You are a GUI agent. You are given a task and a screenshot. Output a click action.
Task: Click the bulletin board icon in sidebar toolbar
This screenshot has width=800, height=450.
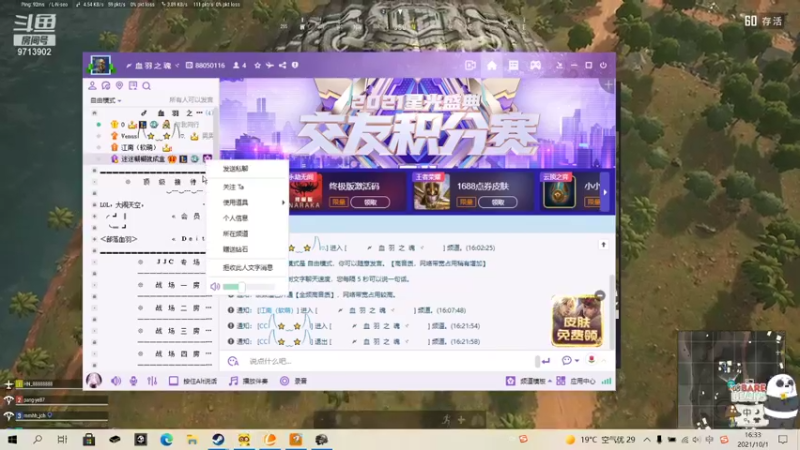pyautogui.click(x=133, y=86)
